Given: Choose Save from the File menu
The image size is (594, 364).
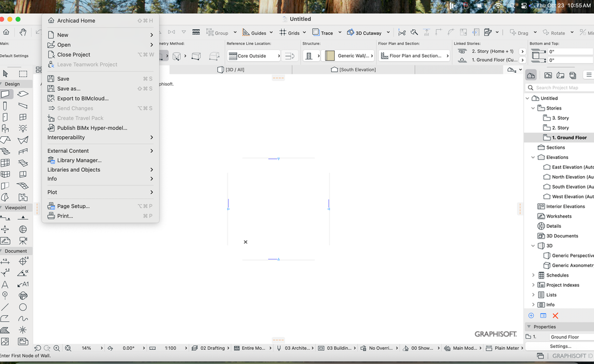Looking at the screenshot, I should point(100,79).
